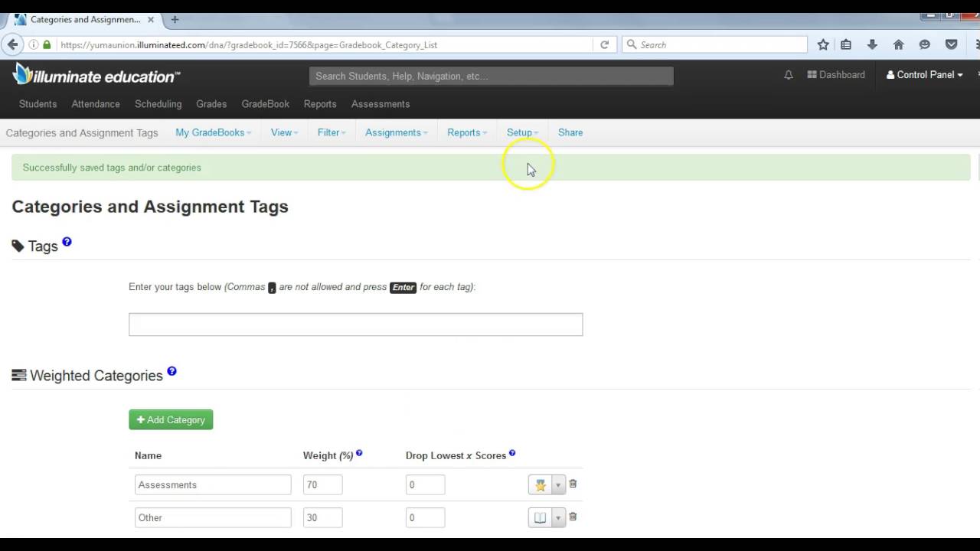
Task: Click the trash icon for Other category
Action: (x=573, y=517)
